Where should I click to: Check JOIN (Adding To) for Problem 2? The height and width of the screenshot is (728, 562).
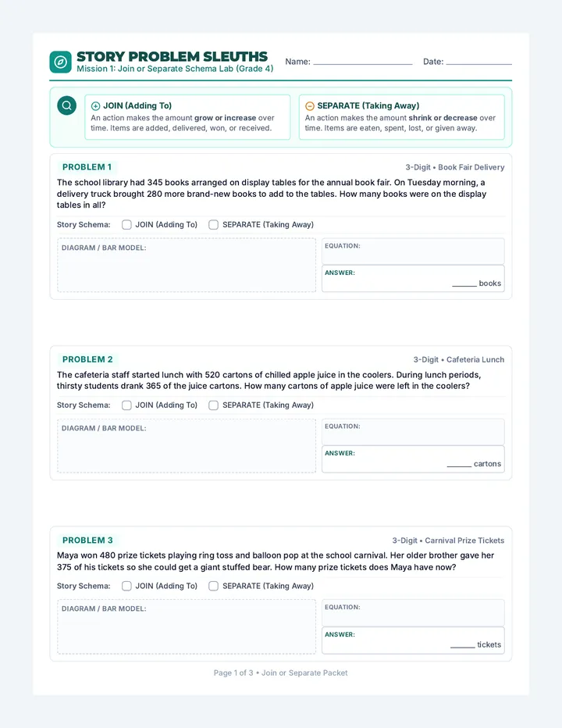[x=126, y=405]
